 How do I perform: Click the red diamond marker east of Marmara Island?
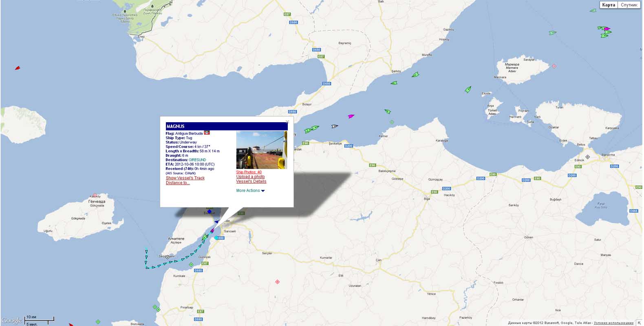click(554, 66)
